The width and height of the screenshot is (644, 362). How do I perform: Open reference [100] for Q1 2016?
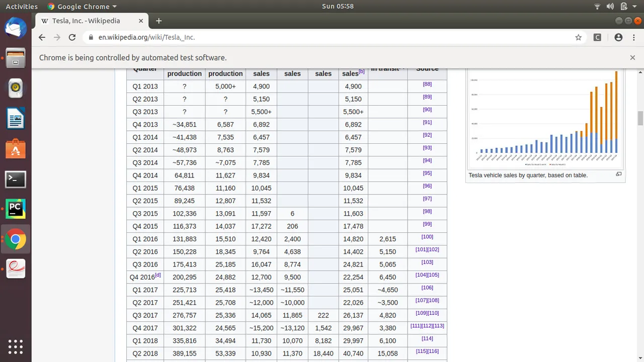(x=427, y=237)
